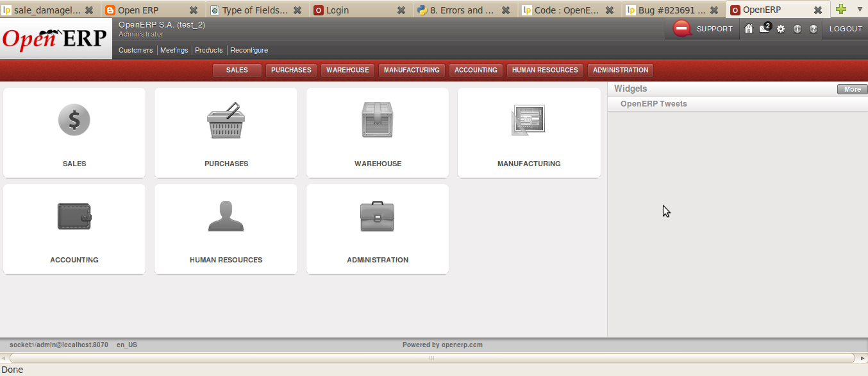Open the requests envelope showing 2 notifications

[x=764, y=29]
